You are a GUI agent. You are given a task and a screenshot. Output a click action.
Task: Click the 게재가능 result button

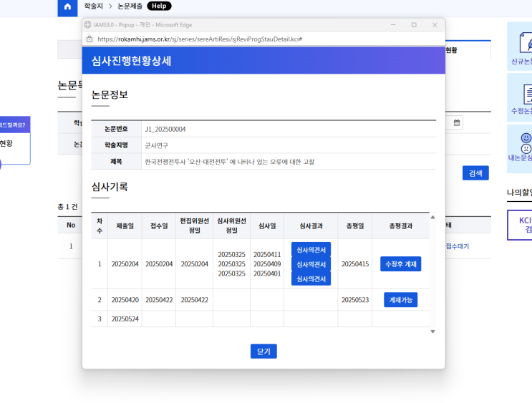(x=401, y=300)
